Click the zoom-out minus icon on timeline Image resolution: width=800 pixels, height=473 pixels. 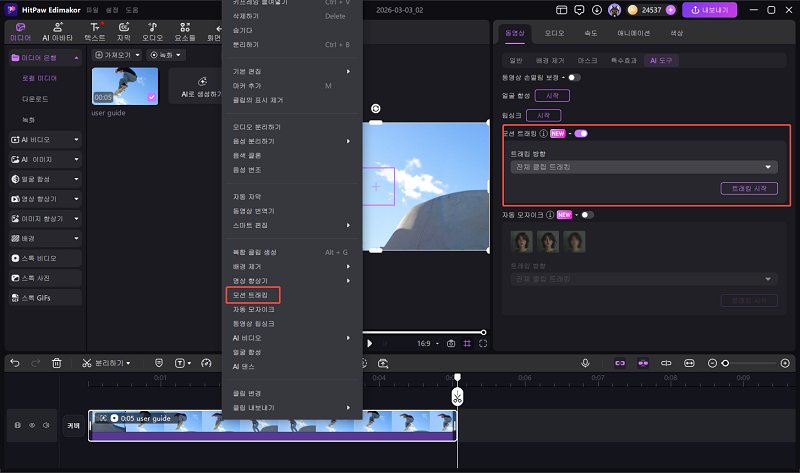point(712,363)
